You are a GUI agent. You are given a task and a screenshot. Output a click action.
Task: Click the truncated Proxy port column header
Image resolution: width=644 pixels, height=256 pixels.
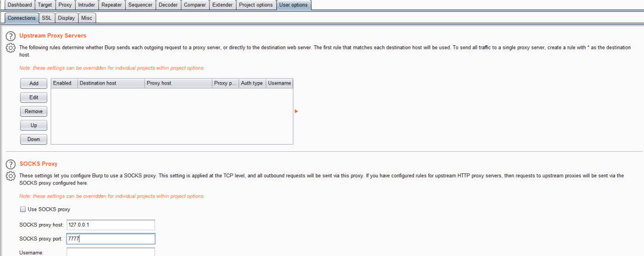tap(225, 83)
